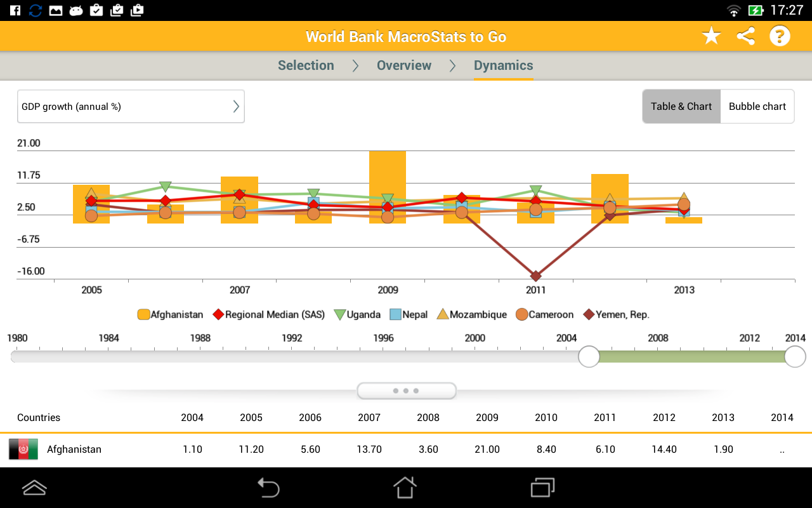Screen dimensions: 812x508
Task: Click World Bank MacroStats to Go title
Action: [406, 36]
